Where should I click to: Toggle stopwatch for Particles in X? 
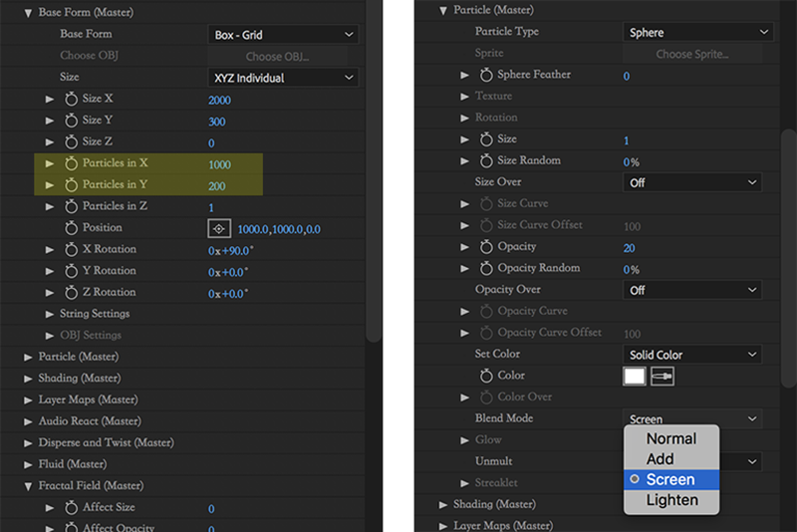tap(72, 163)
